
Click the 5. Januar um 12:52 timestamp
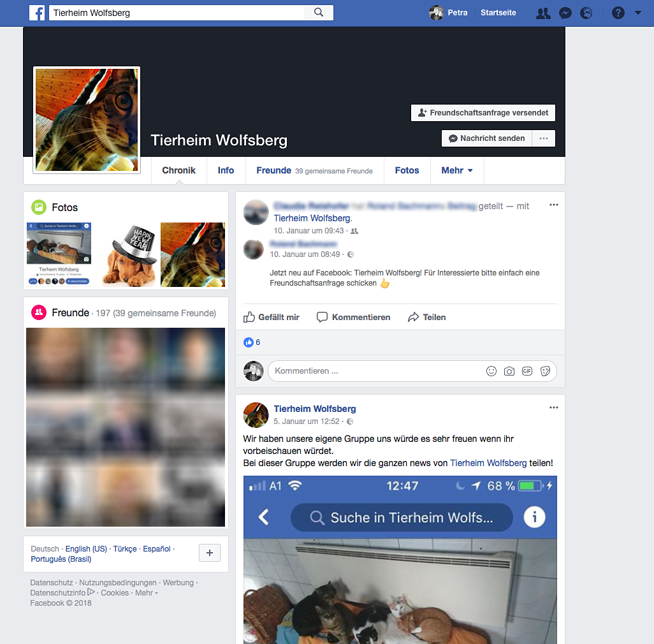coord(307,421)
